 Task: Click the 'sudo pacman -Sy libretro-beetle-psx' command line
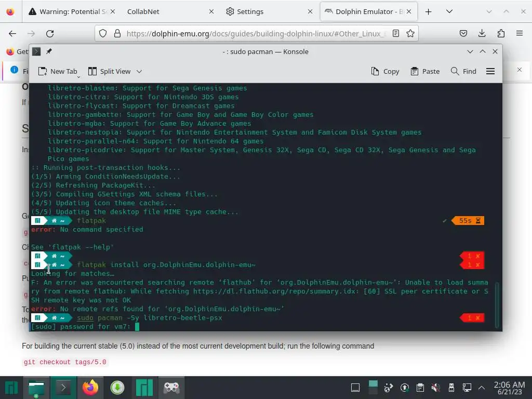click(x=150, y=318)
